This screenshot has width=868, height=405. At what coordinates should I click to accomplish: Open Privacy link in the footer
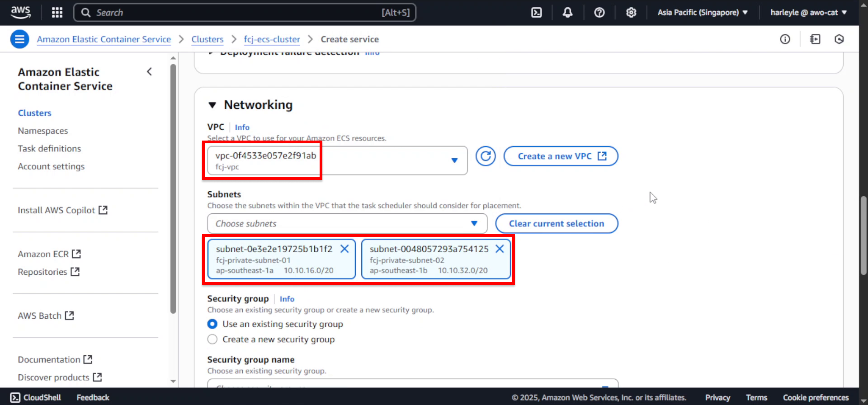(x=717, y=397)
